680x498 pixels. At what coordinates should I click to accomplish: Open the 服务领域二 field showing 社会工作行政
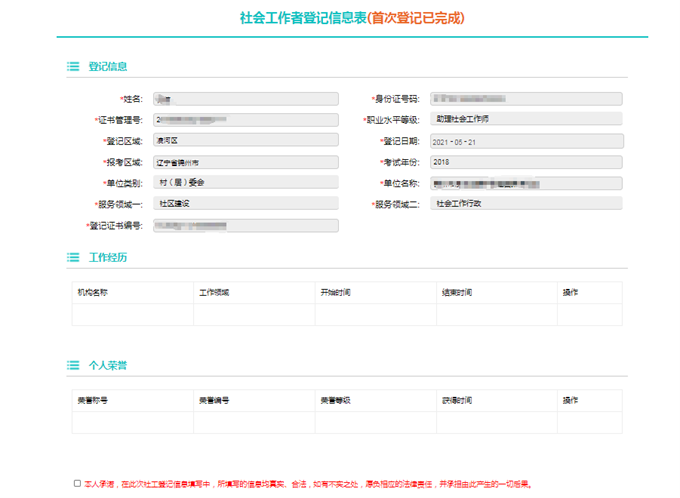coord(526,204)
